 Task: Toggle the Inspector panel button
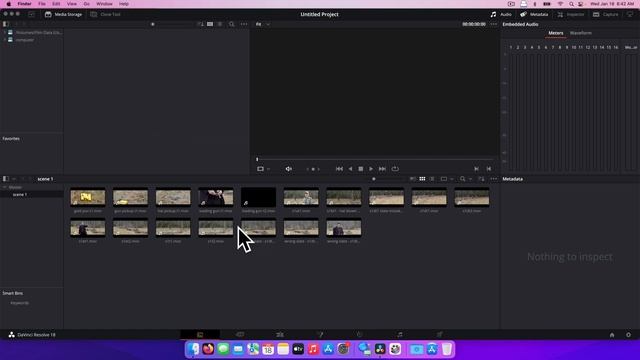tap(571, 14)
